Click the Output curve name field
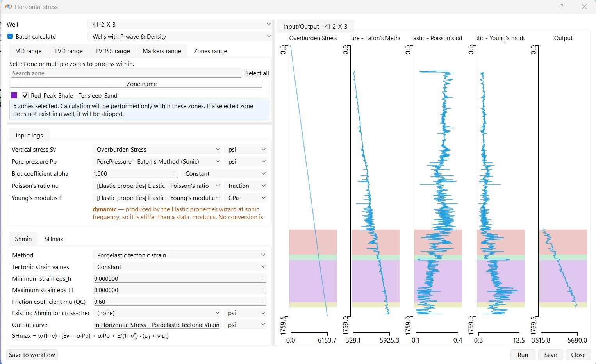The height and width of the screenshot is (364, 596). pyautogui.click(x=157, y=325)
